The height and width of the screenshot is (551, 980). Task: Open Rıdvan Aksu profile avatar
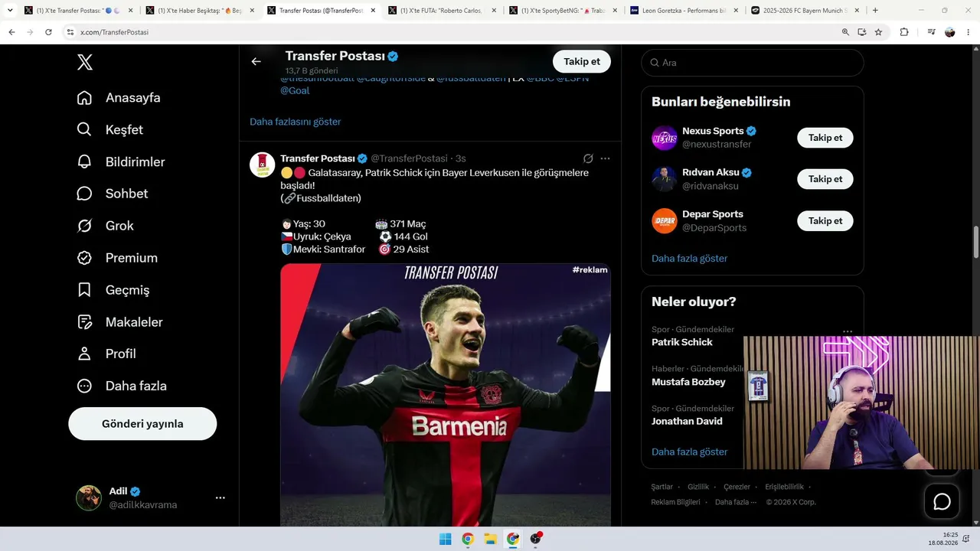[x=665, y=179]
